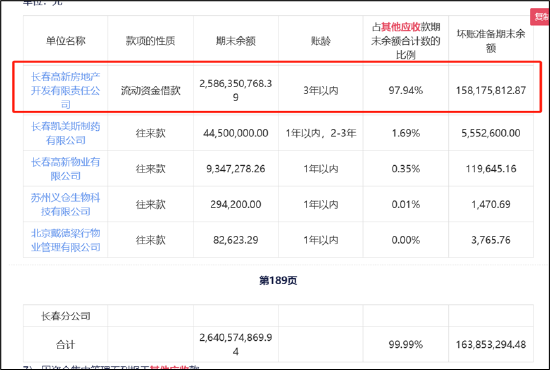Select the 3年以内 aging cell

click(321, 90)
